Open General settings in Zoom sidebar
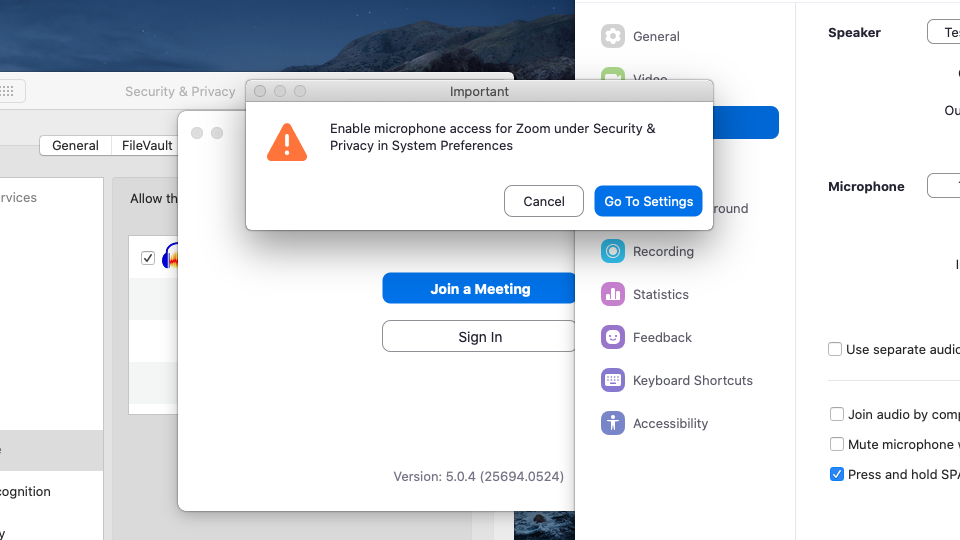Viewport: 960px width, 540px height. click(640, 36)
